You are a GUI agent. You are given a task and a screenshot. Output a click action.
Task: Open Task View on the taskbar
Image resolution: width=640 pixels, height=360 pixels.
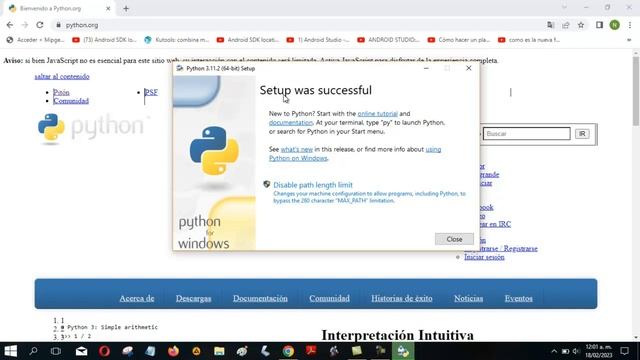(x=56, y=351)
